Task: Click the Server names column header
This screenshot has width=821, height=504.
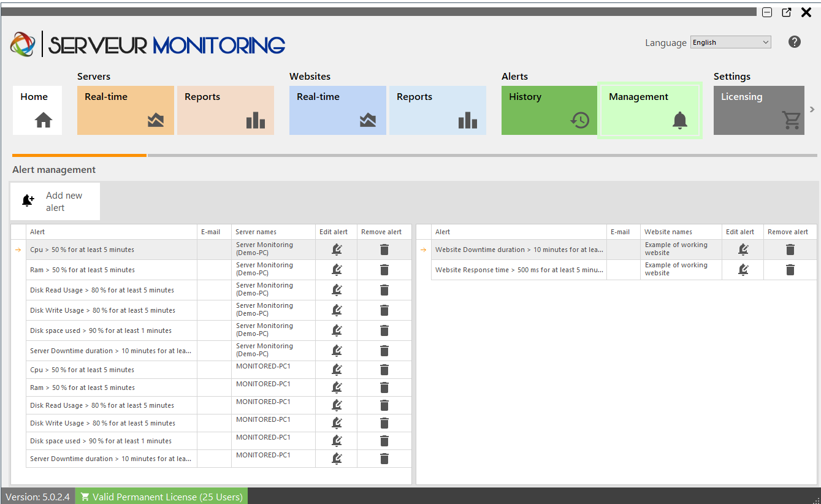Action: pos(273,232)
